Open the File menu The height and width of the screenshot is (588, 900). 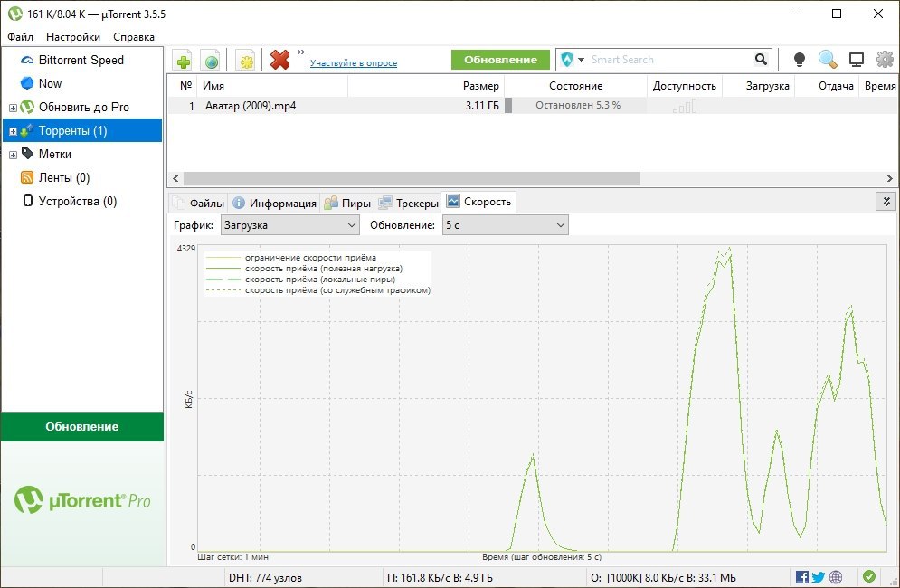click(x=20, y=37)
